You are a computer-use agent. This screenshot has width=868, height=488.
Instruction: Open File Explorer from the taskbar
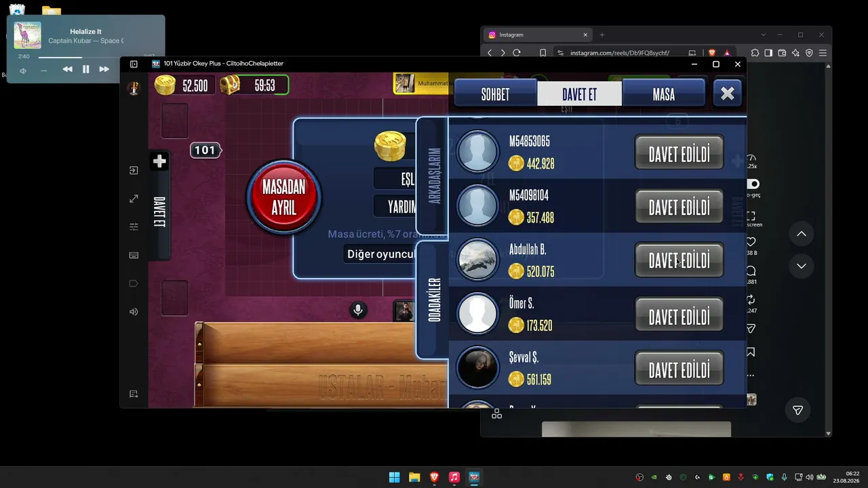414,477
